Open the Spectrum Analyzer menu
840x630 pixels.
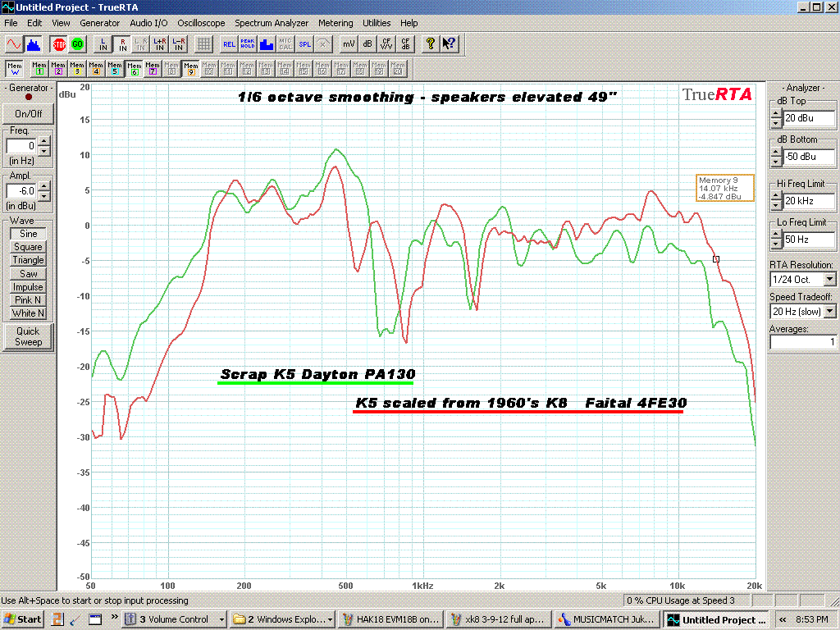click(x=271, y=23)
